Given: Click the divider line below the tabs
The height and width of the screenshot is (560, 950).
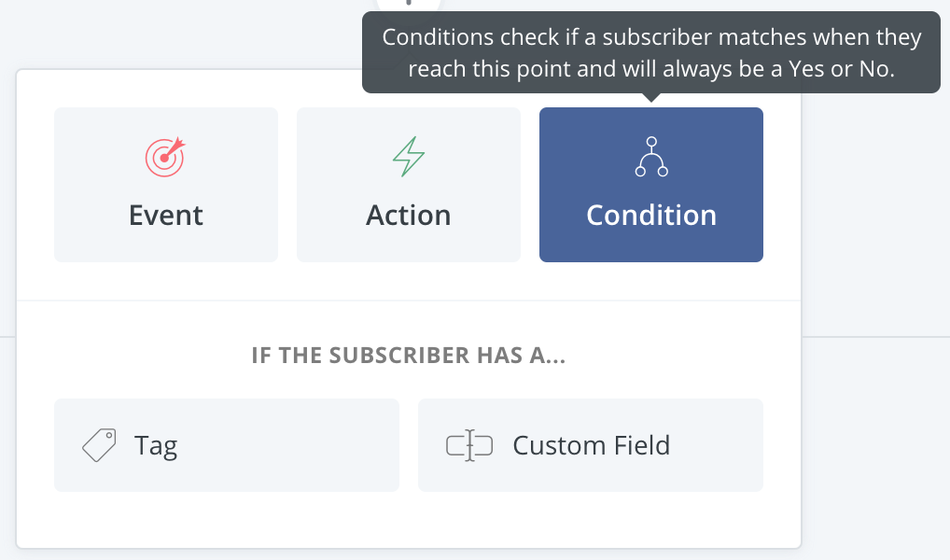Looking at the screenshot, I should pos(409,301).
